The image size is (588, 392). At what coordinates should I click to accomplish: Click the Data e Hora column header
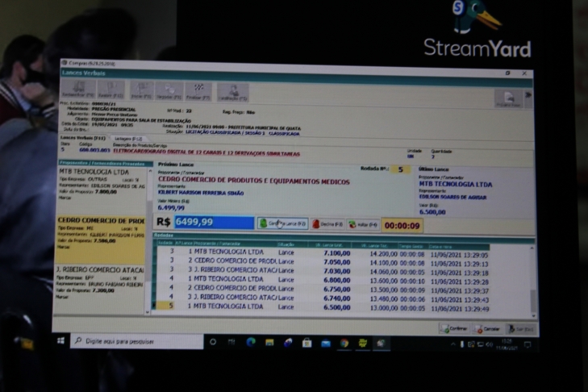(458, 247)
